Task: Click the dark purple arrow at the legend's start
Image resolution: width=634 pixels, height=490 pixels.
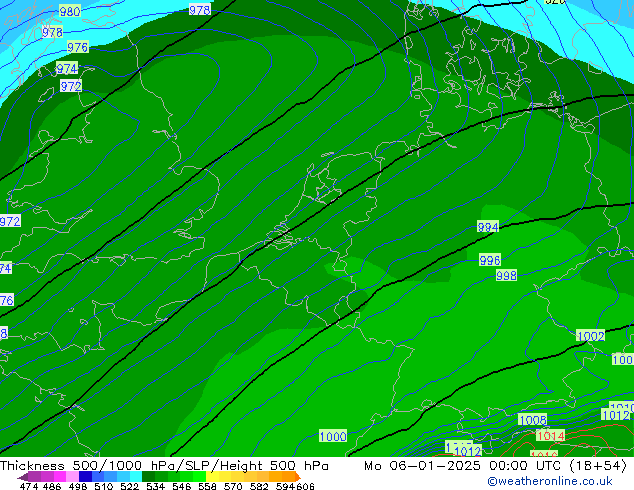Action: tap(23, 477)
